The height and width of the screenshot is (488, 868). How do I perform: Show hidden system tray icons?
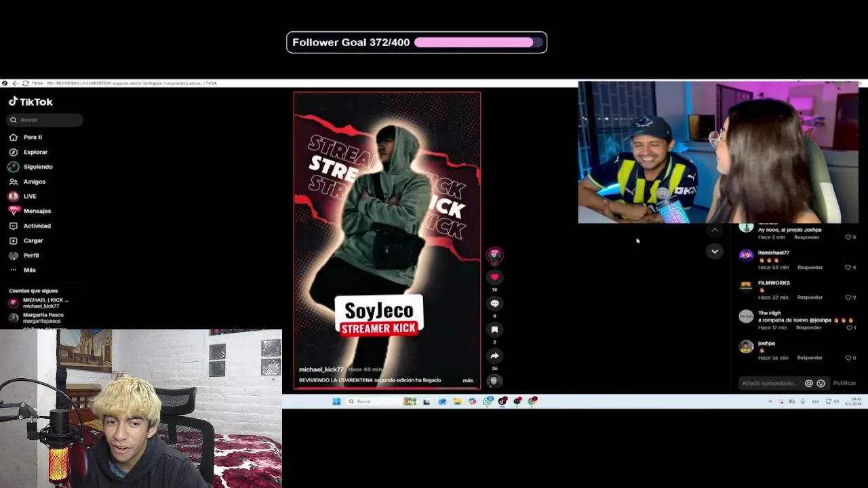click(770, 401)
